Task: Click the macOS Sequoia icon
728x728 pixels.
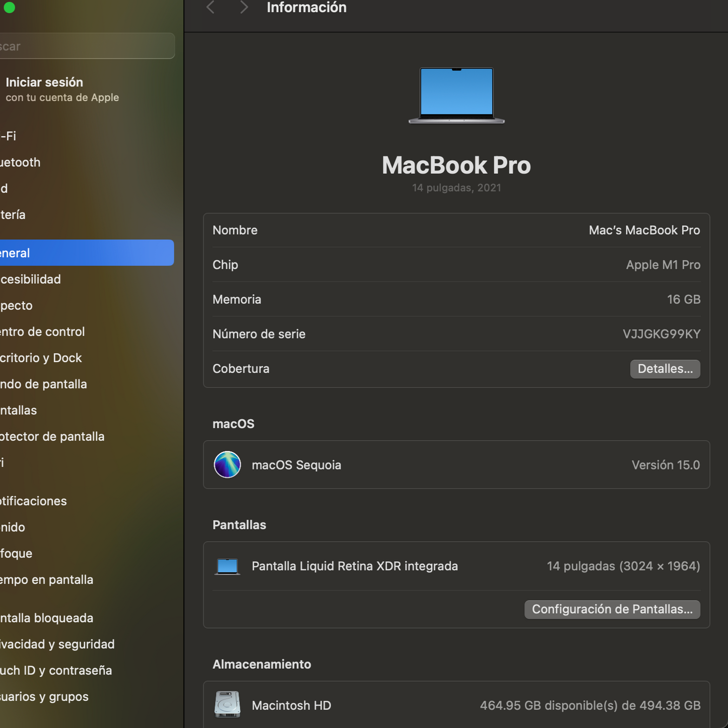Action: 227,465
